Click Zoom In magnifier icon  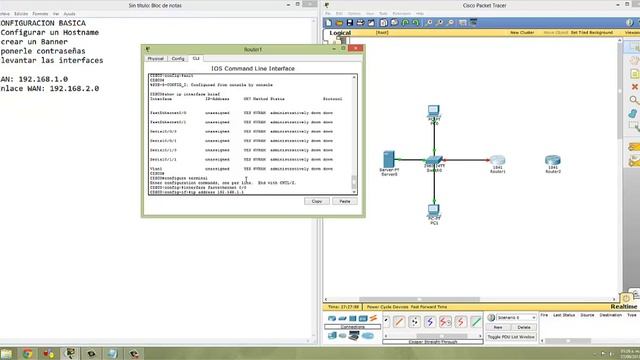(x=429, y=23)
